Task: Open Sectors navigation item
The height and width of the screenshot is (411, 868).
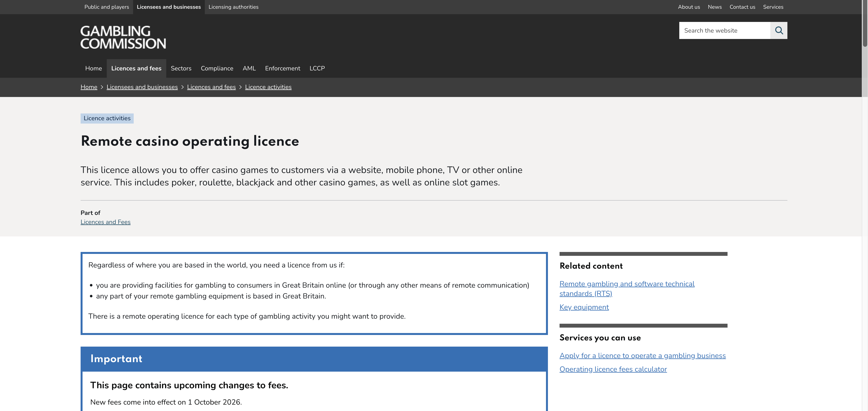Action: [x=181, y=68]
